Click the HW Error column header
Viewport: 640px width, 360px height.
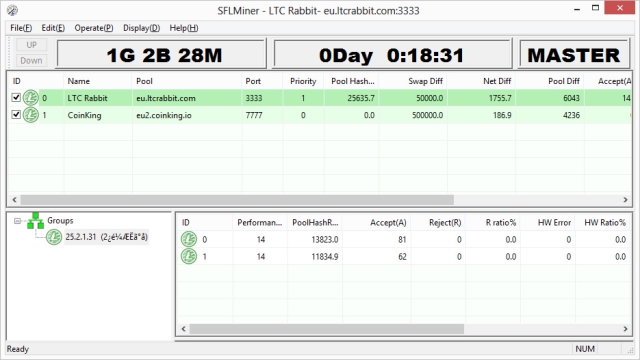(547, 223)
